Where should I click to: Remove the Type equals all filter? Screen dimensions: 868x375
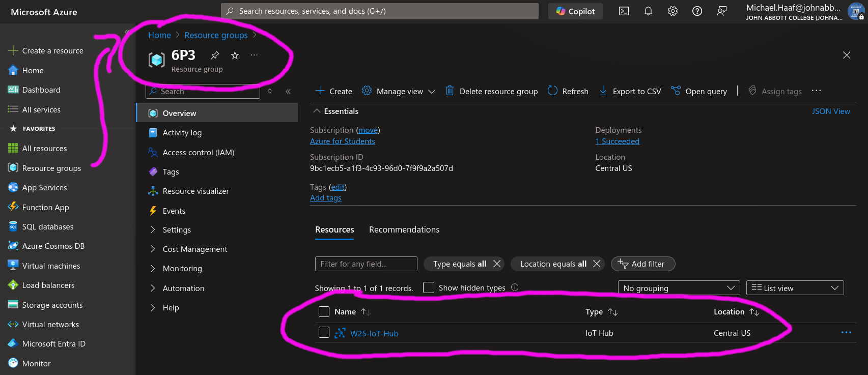click(x=497, y=264)
